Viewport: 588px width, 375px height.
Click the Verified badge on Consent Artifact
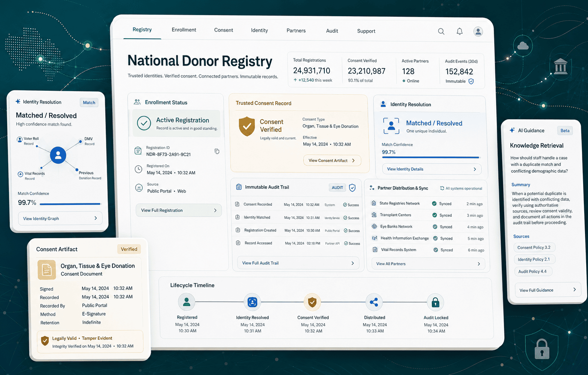click(x=129, y=249)
